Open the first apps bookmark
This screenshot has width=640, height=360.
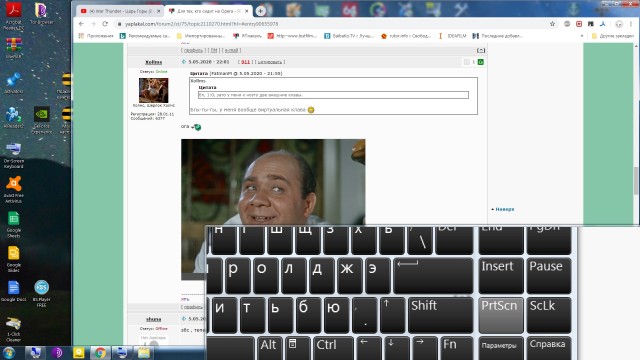(x=96, y=36)
